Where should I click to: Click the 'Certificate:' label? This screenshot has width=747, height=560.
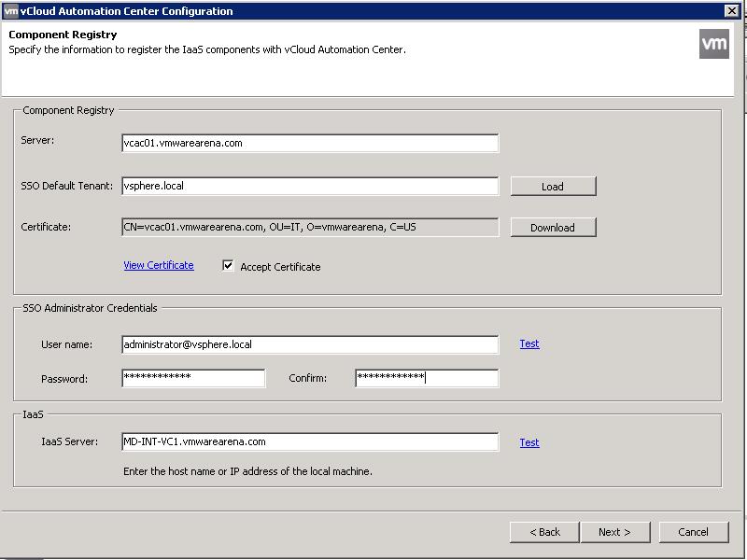pos(46,227)
